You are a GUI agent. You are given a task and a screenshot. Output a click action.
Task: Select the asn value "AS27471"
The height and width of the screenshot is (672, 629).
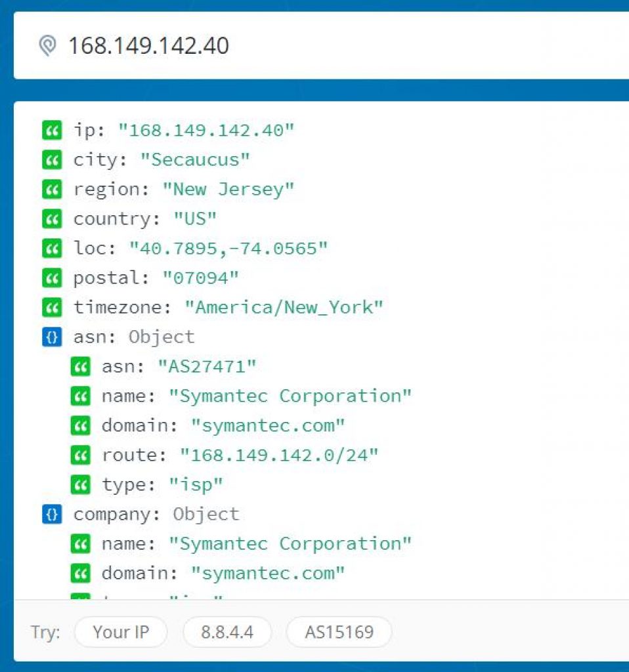click(x=207, y=366)
